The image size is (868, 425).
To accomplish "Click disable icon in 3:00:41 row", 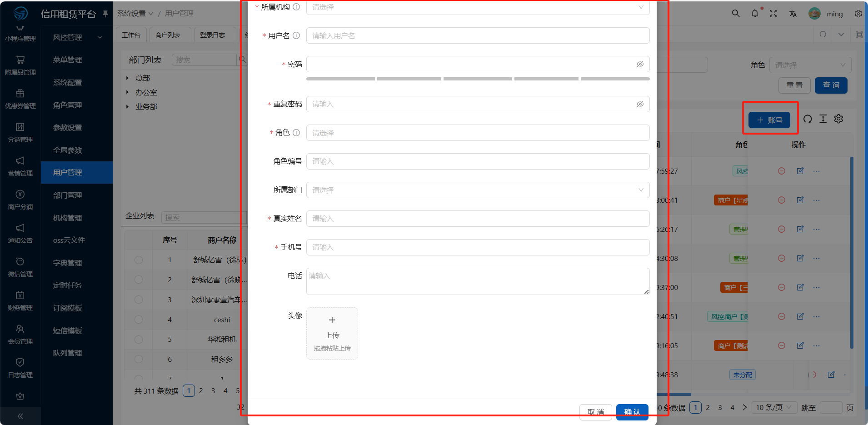I will (x=782, y=200).
